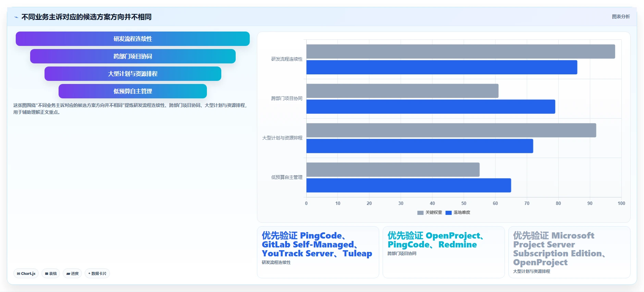Select the 跨部门项目协同 funnel bar
Screen dimensions: 644x292
coord(133,56)
